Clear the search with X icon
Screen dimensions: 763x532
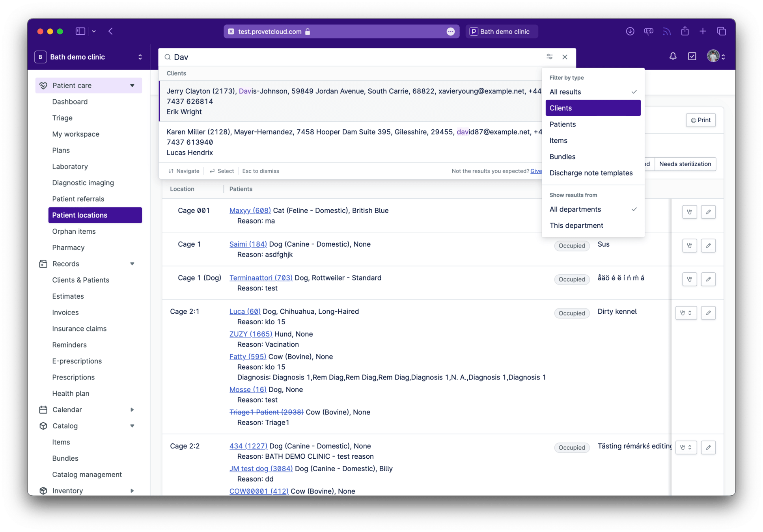click(x=565, y=57)
